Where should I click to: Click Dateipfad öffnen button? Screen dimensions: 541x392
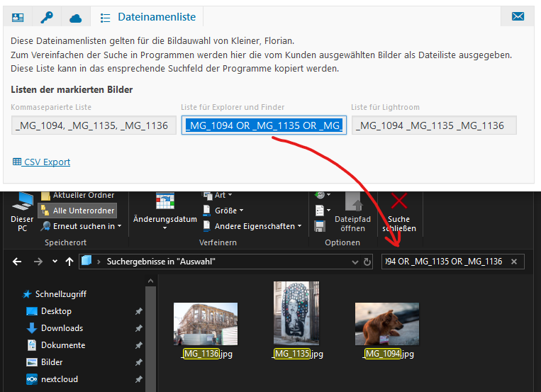point(352,211)
